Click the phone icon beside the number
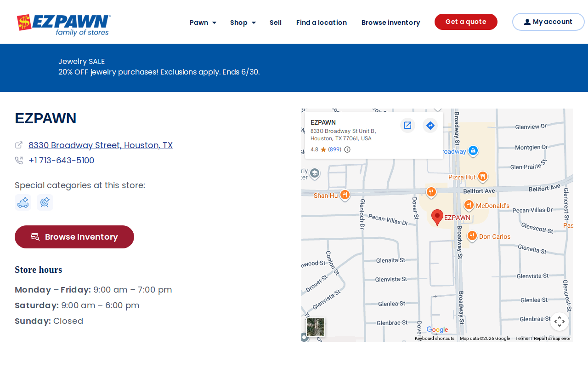Screen dimensions: 588x368 pyautogui.click(x=19, y=161)
